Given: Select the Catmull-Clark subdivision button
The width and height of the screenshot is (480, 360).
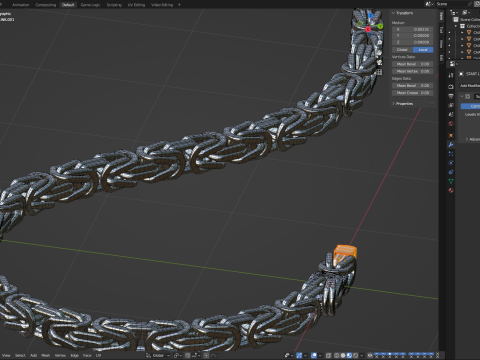Looking at the screenshot, I should 471,106.
